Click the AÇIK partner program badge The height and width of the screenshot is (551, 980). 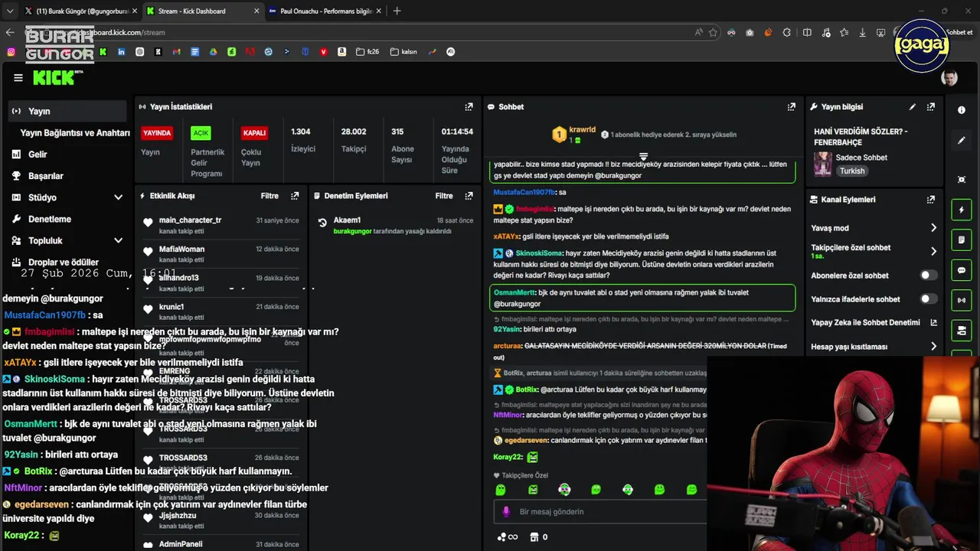[x=201, y=133]
